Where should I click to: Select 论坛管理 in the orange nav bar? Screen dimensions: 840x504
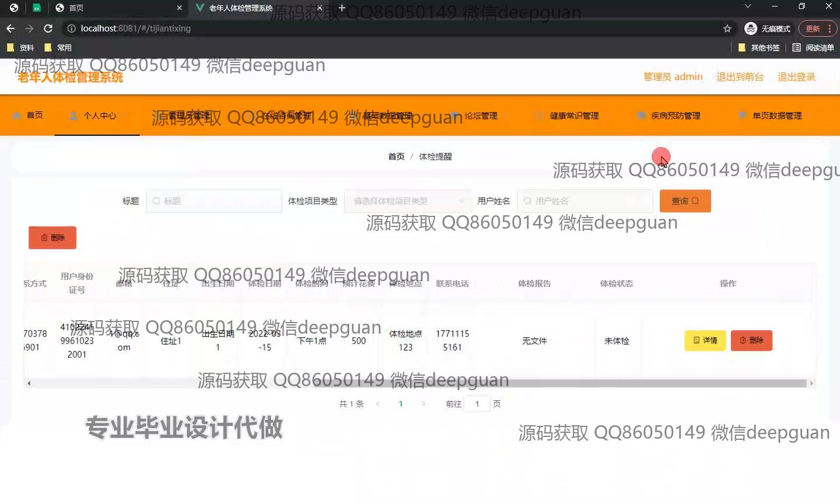point(481,116)
